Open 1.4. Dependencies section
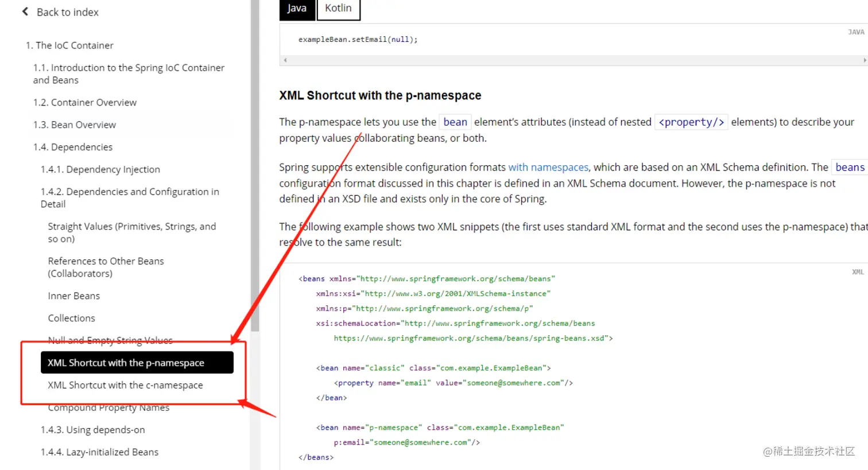Screen dimensions: 868x470 pyautogui.click(x=73, y=147)
